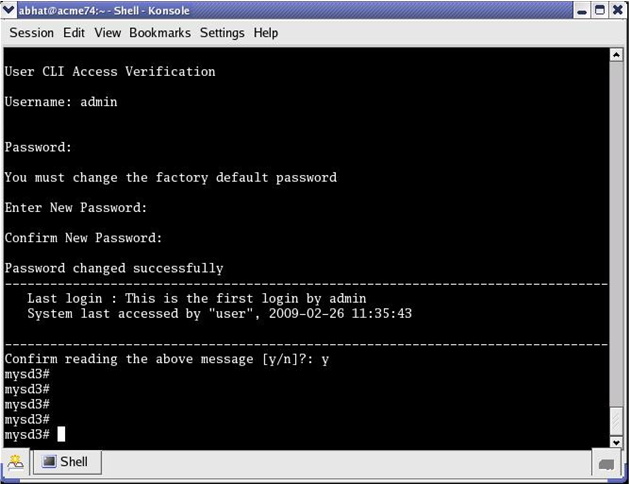Click the "Password changed successfully" line
Image resolution: width=629 pixels, height=484 pixels.
(x=114, y=268)
